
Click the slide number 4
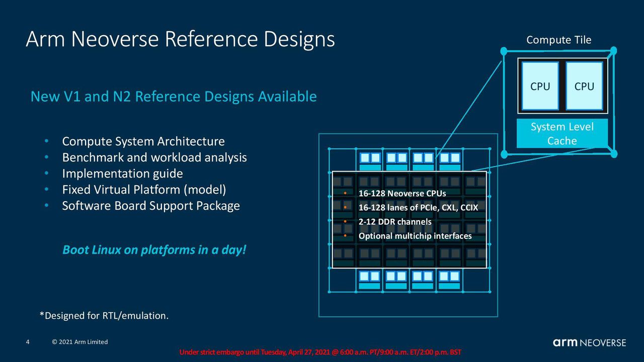click(x=28, y=342)
